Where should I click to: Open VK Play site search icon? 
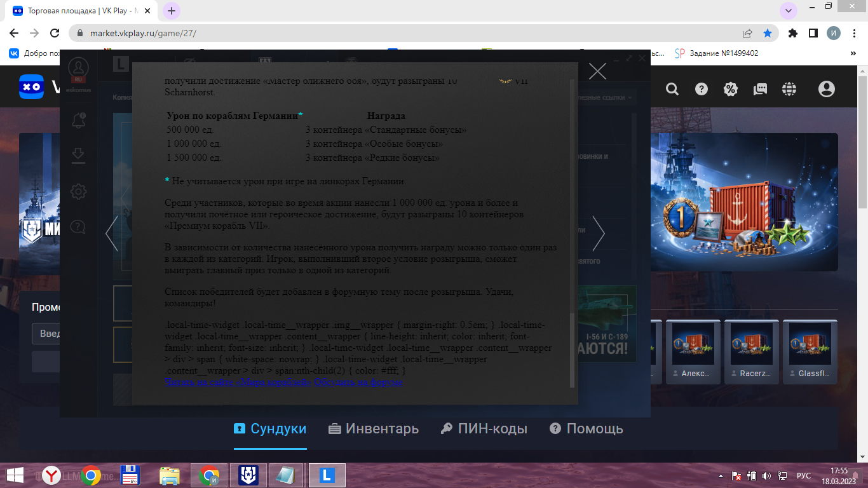(x=672, y=90)
